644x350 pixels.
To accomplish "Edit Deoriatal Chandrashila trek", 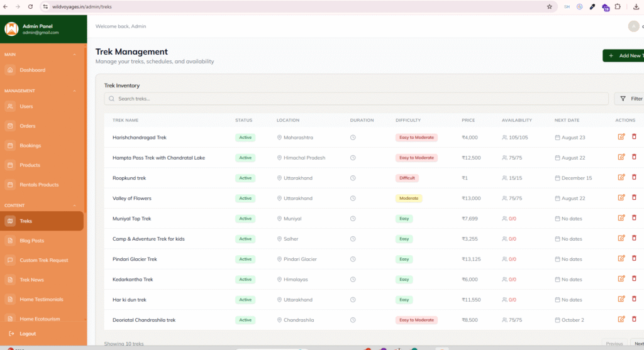I will [621, 319].
